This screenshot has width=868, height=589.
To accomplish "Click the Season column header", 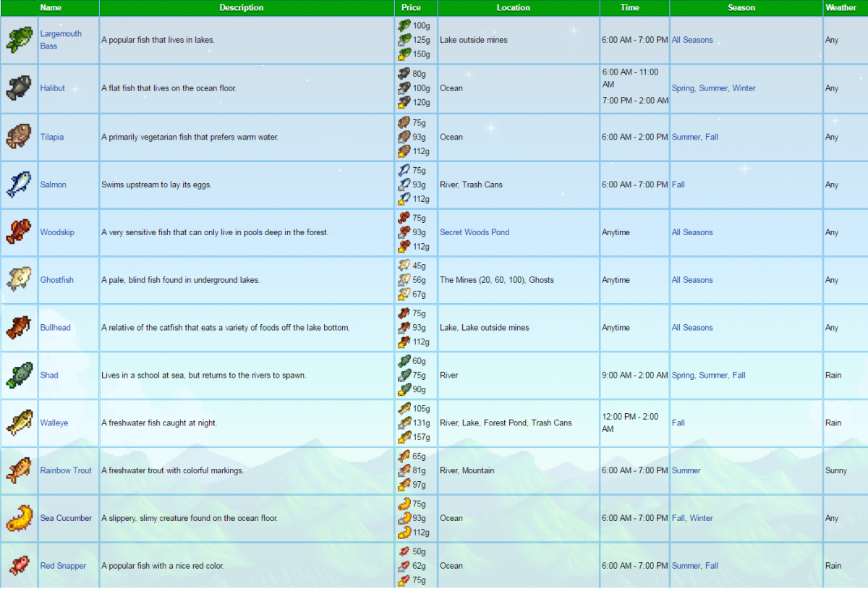I will point(741,8).
